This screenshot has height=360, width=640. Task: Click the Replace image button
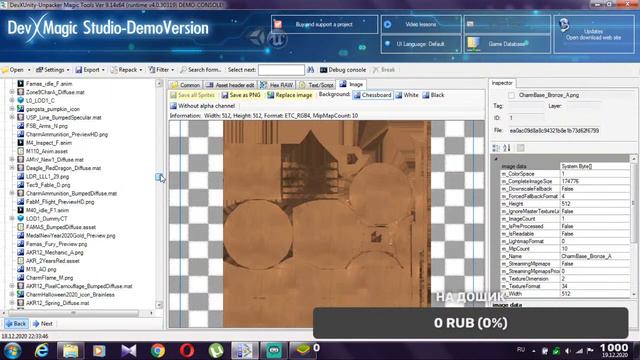(289, 95)
